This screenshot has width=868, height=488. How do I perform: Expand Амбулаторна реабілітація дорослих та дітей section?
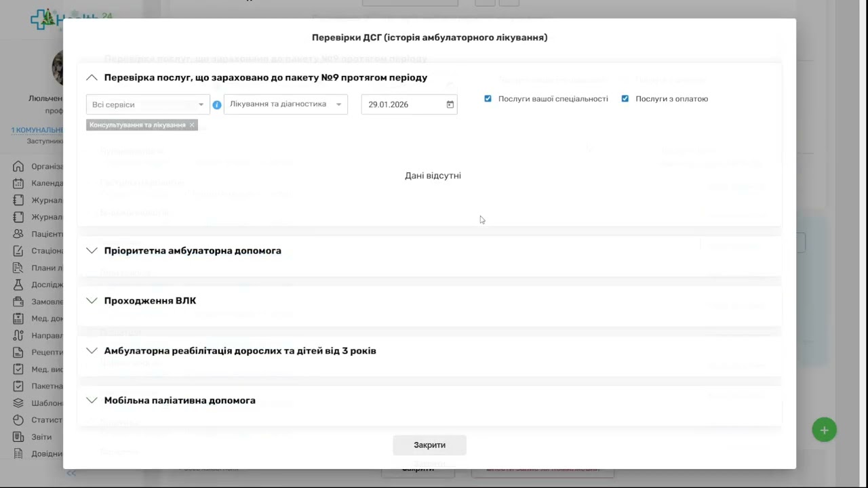(x=92, y=351)
